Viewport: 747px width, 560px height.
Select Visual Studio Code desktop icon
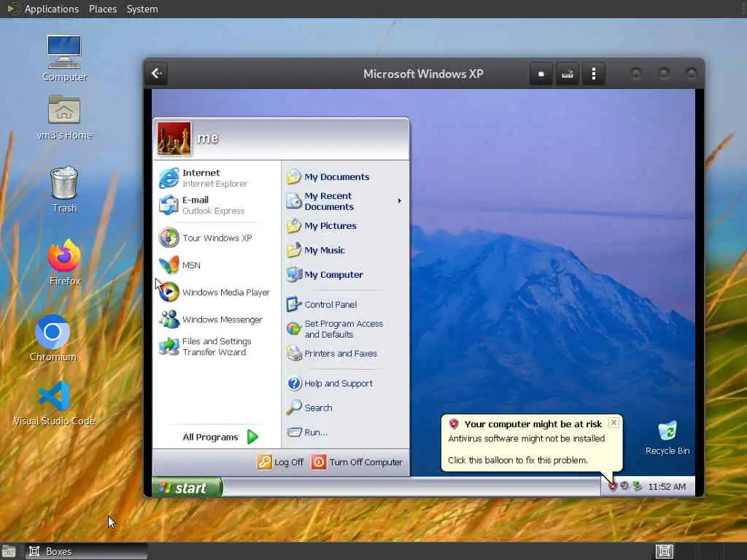pyautogui.click(x=54, y=402)
